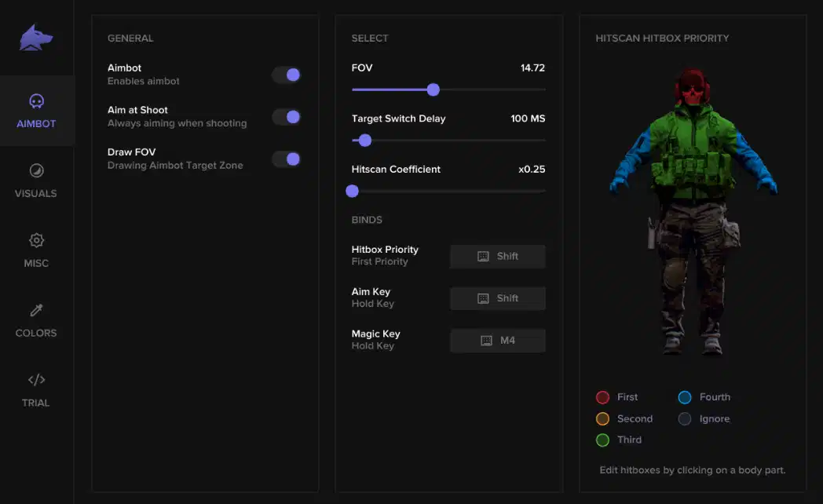Click the character model's red head hitbox
This screenshot has width=823, height=504.
coord(693,88)
